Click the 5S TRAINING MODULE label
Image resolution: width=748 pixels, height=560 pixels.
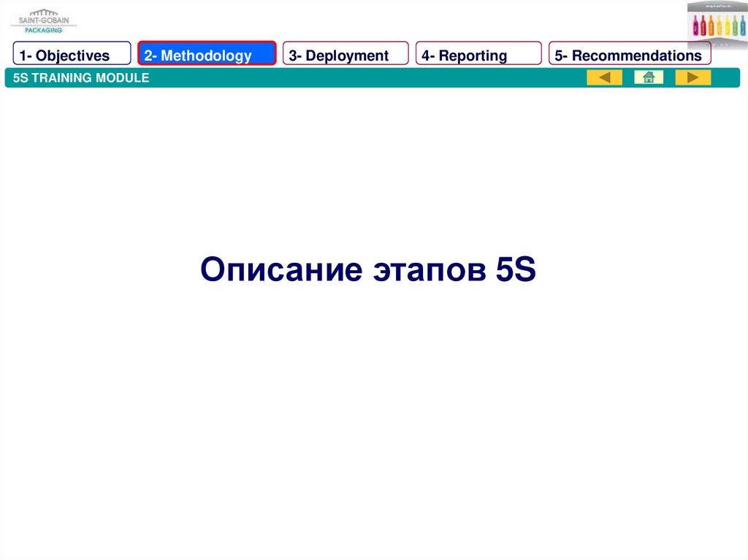click(x=81, y=77)
